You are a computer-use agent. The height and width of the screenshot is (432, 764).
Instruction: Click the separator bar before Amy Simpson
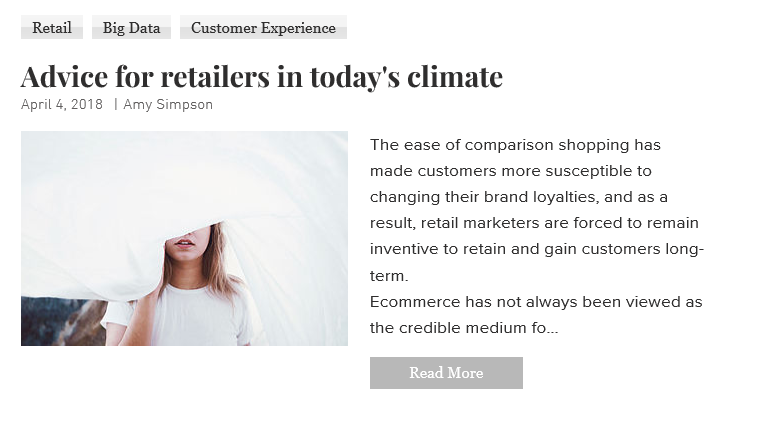click(115, 105)
